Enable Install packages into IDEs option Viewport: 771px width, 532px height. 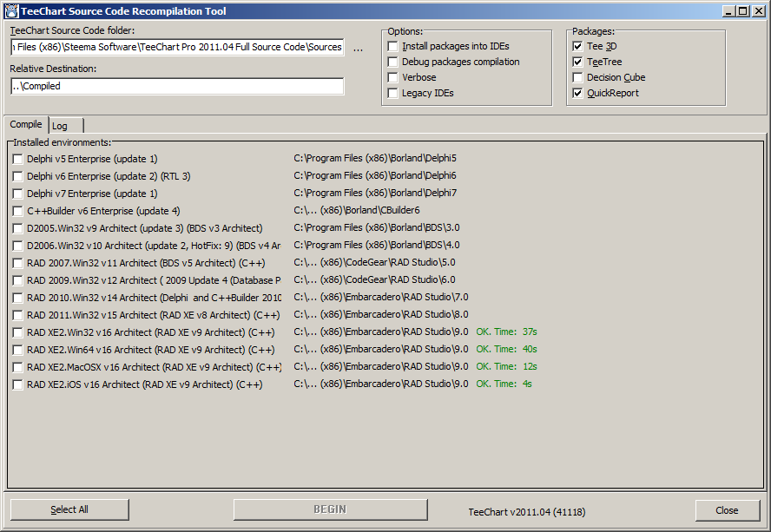coord(392,46)
